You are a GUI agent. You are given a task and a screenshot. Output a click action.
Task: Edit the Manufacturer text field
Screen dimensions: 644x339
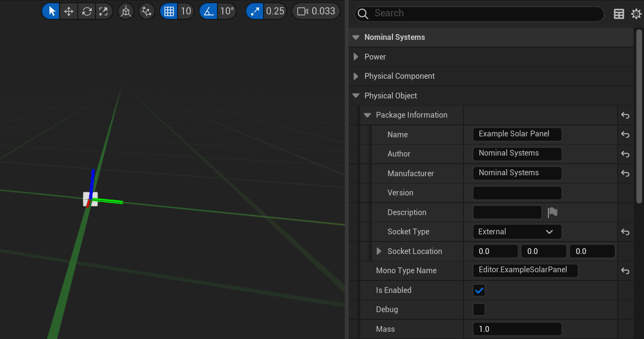(517, 173)
